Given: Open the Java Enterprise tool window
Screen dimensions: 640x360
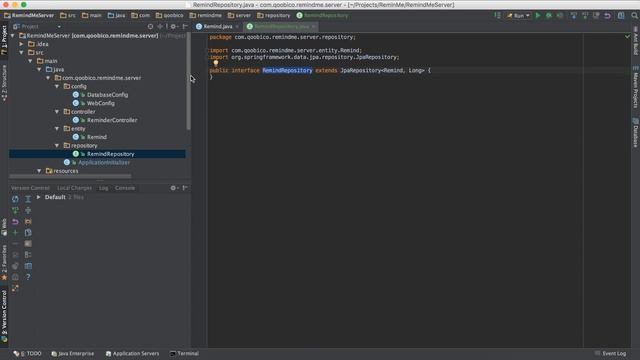Looking at the screenshot, I should 73,353.
